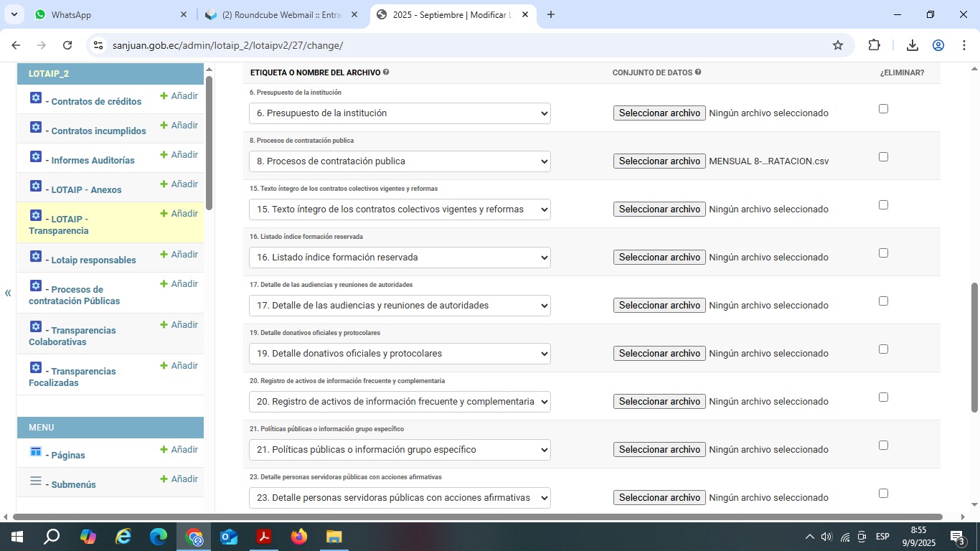Collapse the sidebar with the double-chevron icon
Viewport: 980px width, 551px height.
pos(8,293)
